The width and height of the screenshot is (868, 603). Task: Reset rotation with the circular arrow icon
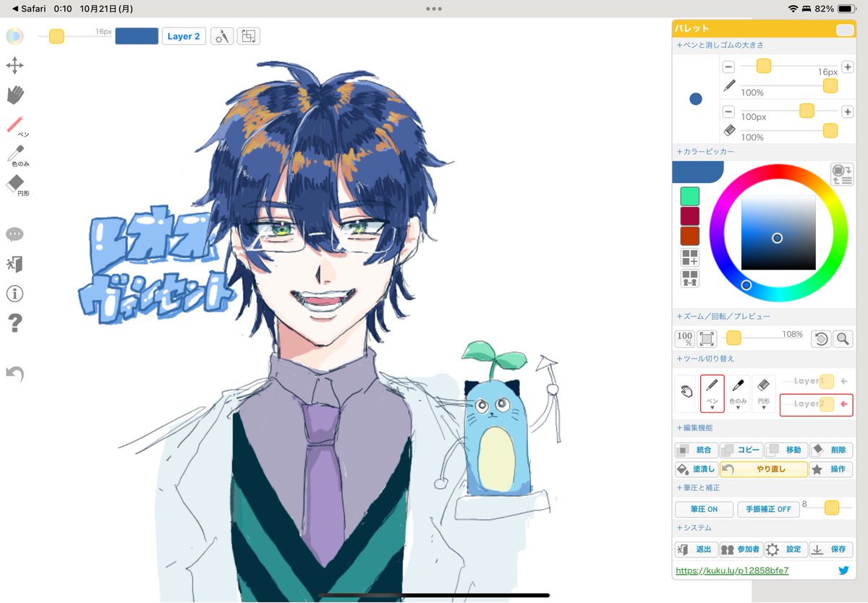coord(820,338)
